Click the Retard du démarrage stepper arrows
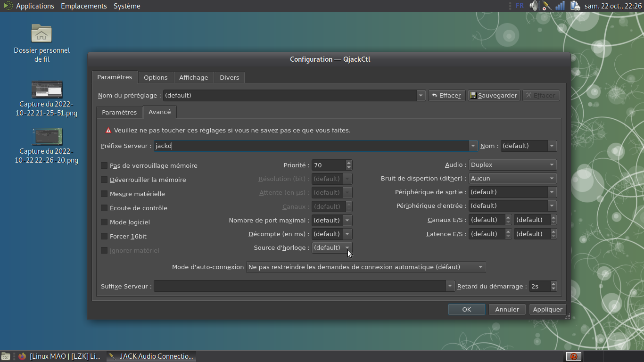 [553, 286]
